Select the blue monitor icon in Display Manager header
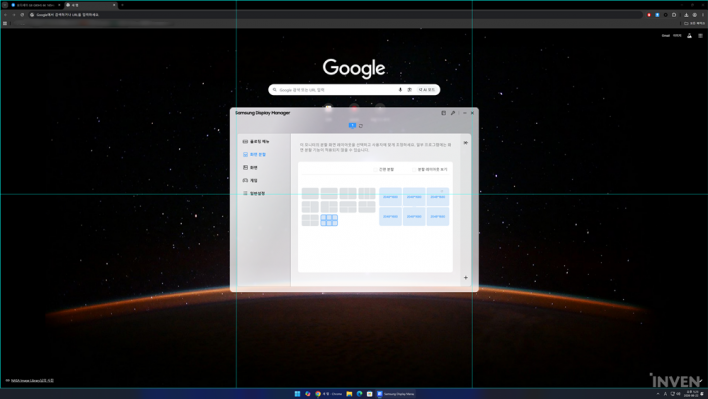Screen dimensions: 708x399 point(352,125)
